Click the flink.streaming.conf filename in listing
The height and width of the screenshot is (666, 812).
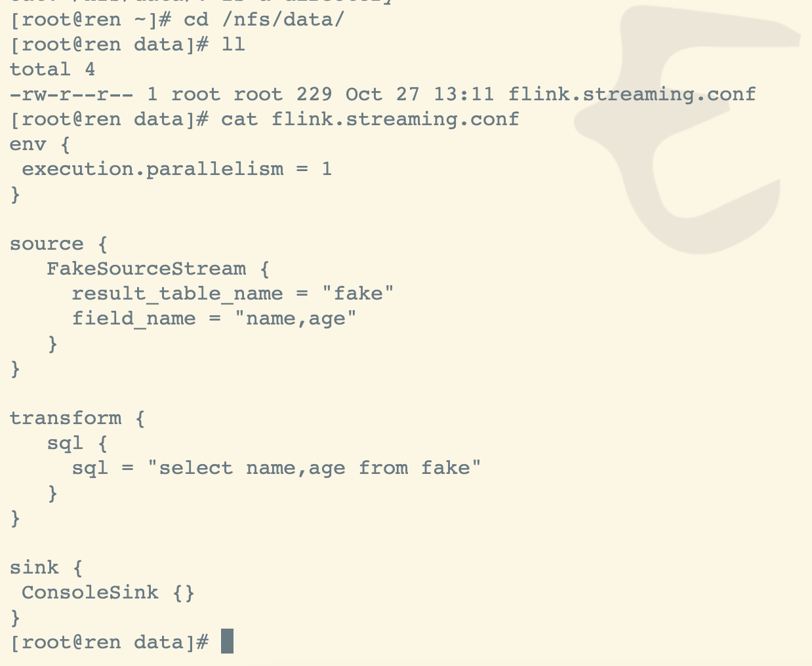(632, 94)
